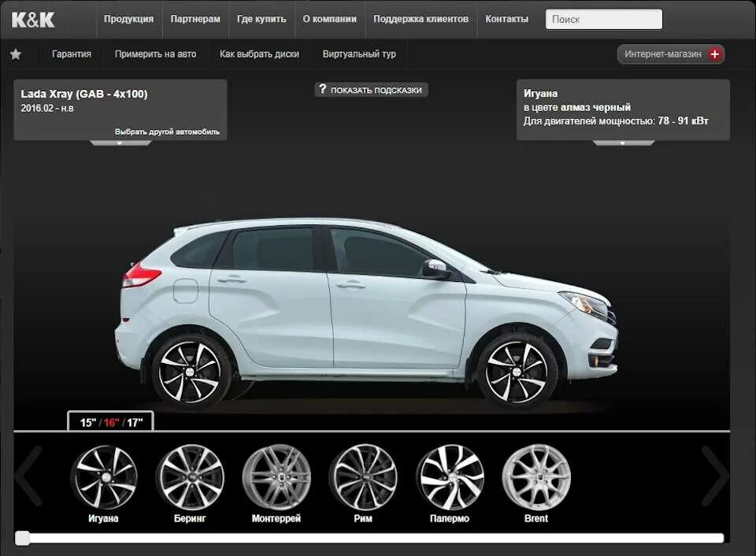Open the Гарантия page

(x=72, y=54)
